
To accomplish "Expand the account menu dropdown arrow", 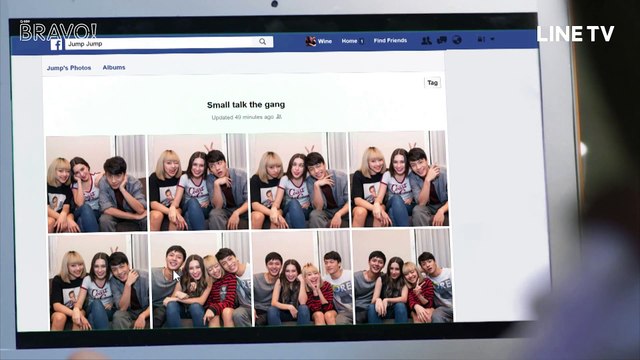I will (492, 39).
